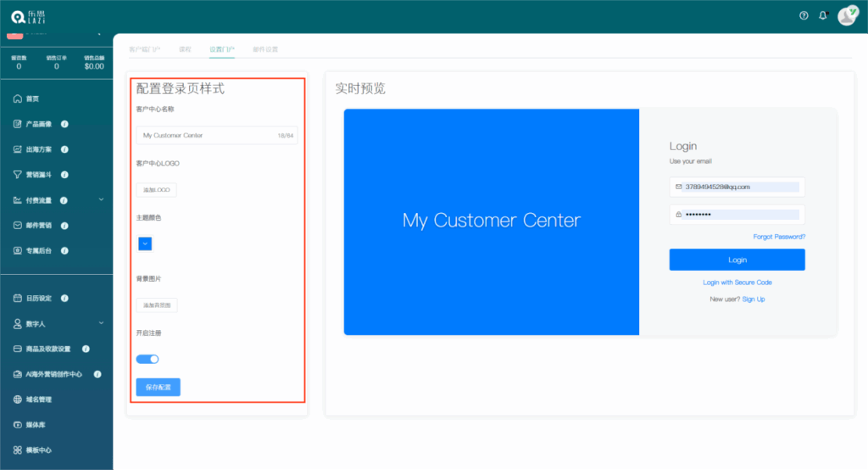
Task: Open the help question mark icon
Action: (804, 15)
